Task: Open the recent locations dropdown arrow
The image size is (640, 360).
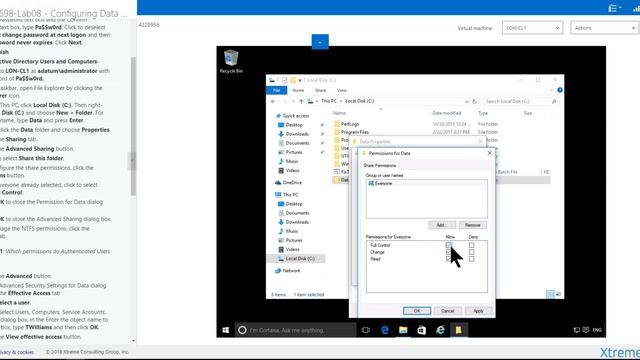Action: click(x=293, y=101)
